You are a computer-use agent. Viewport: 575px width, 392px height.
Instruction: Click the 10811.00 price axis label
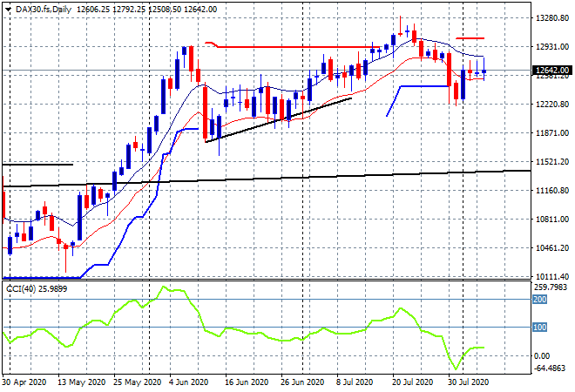coord(551,219)
